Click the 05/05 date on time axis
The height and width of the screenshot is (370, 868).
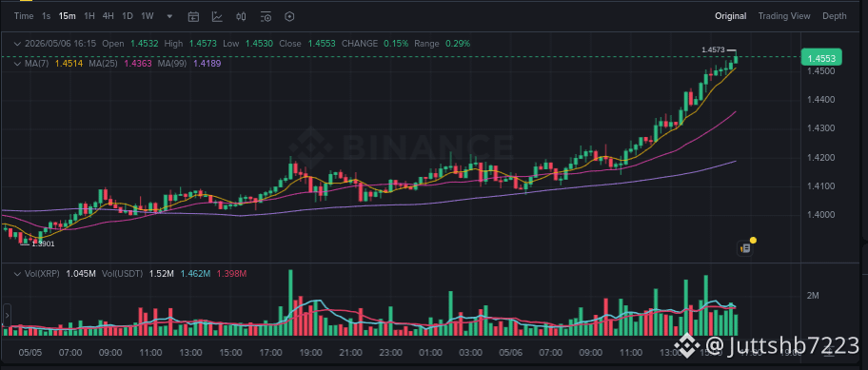click(30, 352)
